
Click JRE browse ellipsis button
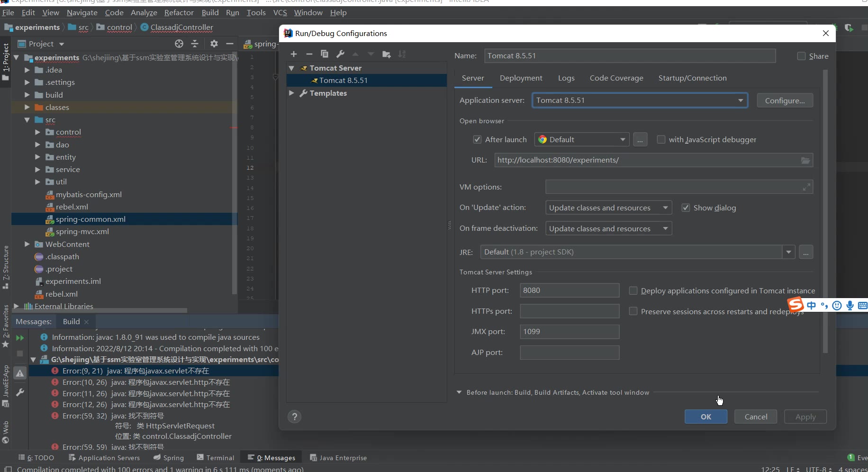pyautogui.click(x=806, y=252)
